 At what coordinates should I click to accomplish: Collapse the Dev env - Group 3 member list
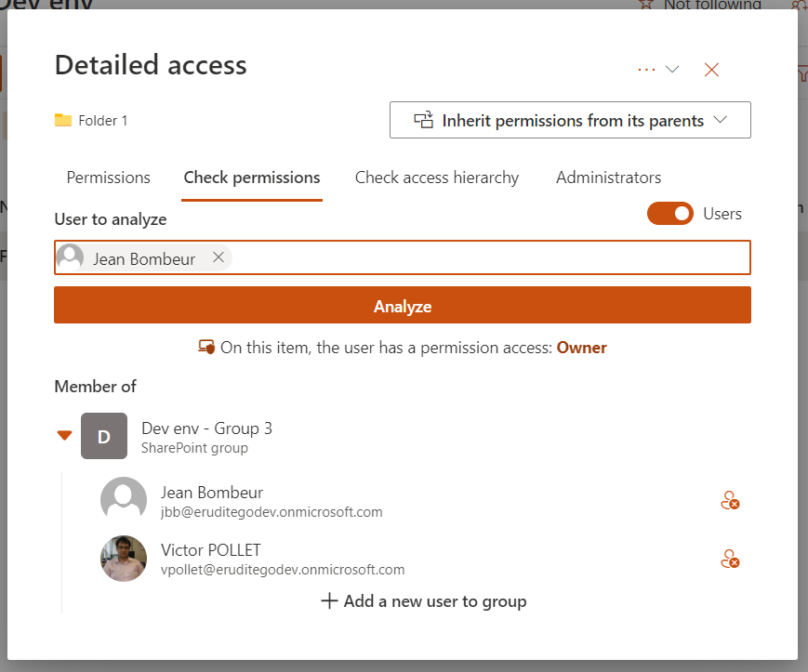click(x=64, y=434)
